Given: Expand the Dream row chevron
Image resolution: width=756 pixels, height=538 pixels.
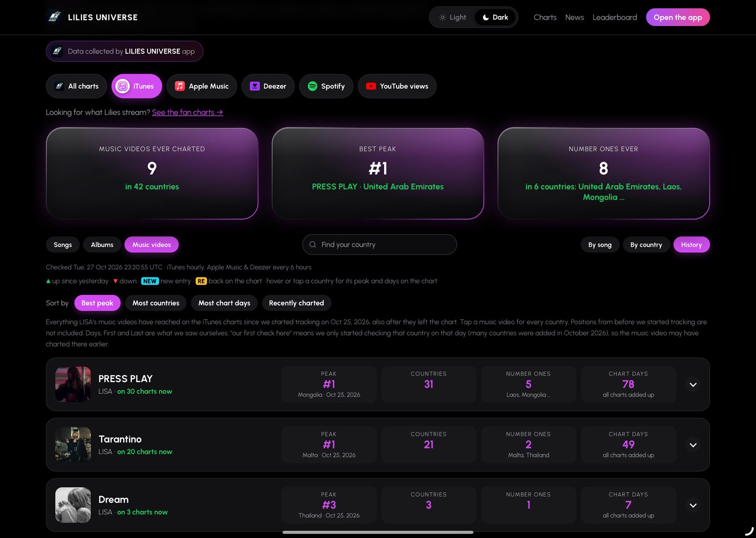Looking at the screenshot, I should tap(693, 505).
